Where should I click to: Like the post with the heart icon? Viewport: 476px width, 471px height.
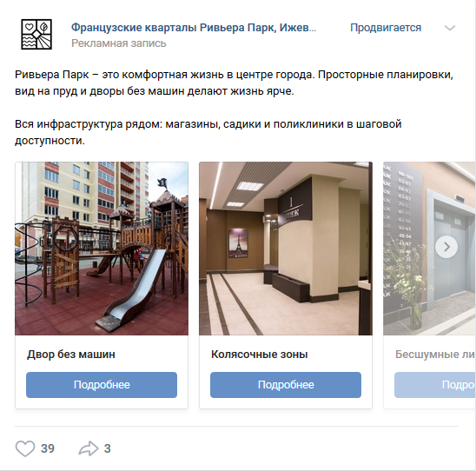point(25,448)
